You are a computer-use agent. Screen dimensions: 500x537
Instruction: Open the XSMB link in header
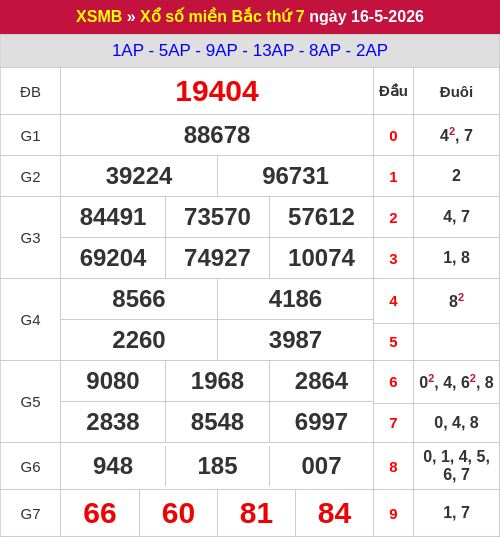tap(99, 16)
